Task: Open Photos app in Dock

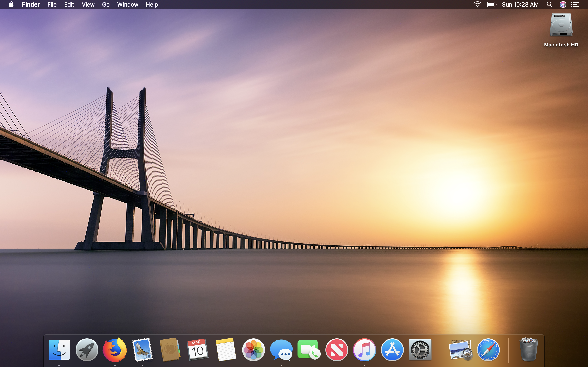Action: [253, 350]
